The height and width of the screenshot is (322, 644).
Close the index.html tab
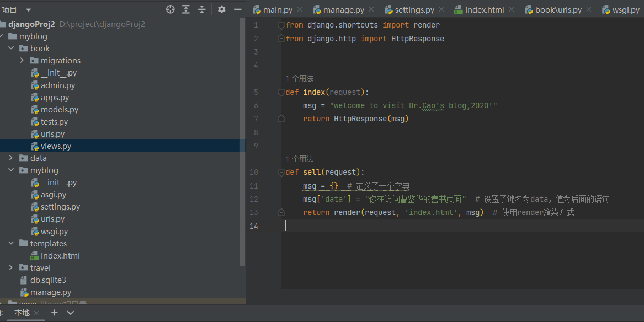click(x=512, y=9)
